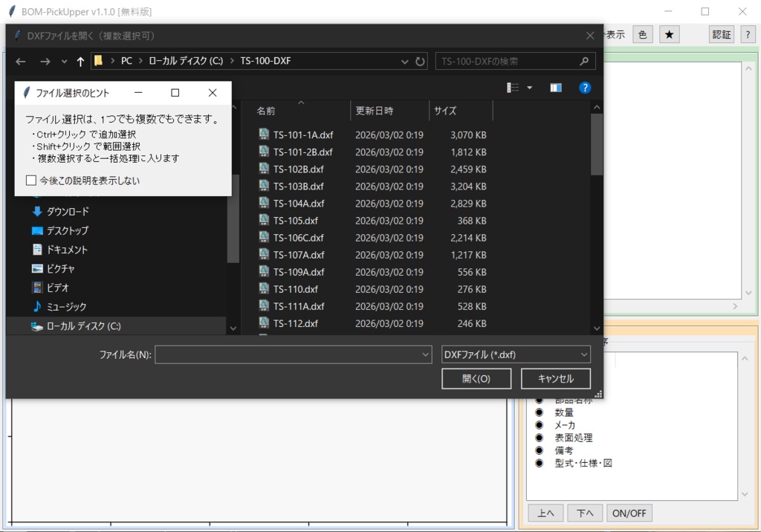This screenshot has height=532, width=761.
Task: Go forward using the forward arrow
Action: 45,62
